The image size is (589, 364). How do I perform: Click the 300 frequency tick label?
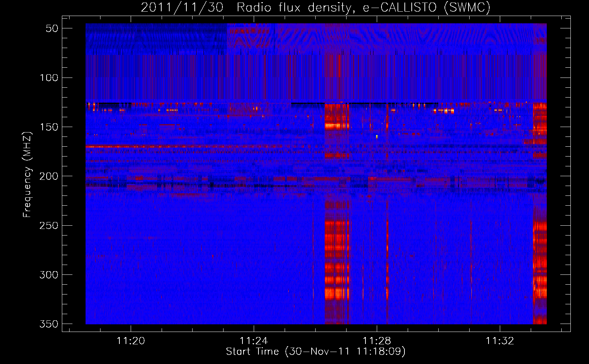(x=49, y=275)
